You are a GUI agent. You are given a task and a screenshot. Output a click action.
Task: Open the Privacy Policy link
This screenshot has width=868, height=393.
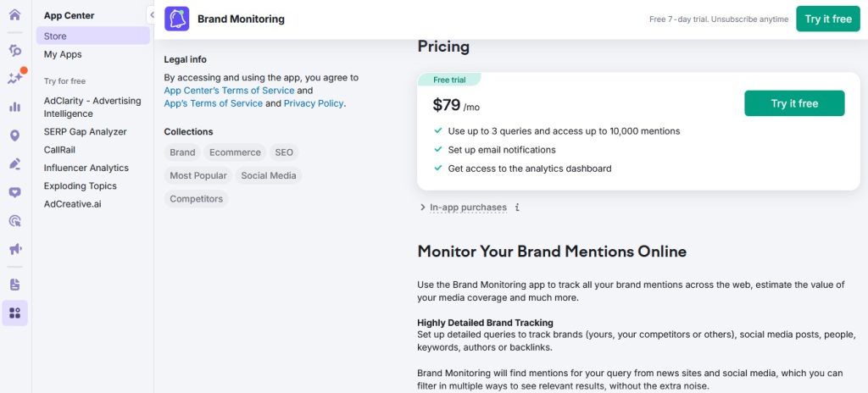314,103
